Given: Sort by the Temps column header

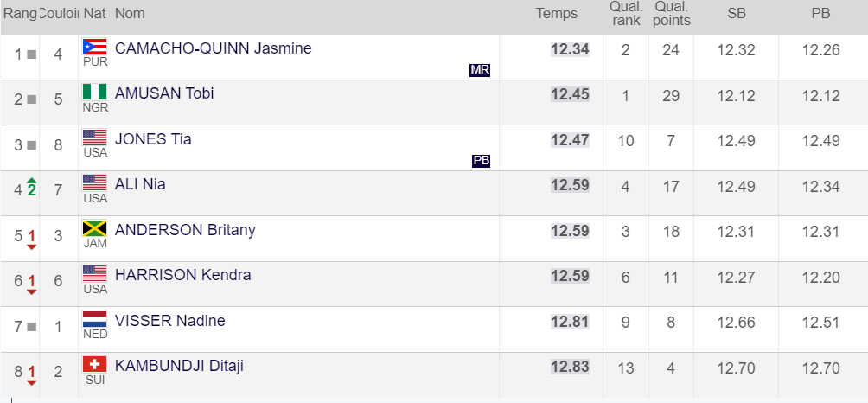Looking at the screenshot, I should 556,13.
